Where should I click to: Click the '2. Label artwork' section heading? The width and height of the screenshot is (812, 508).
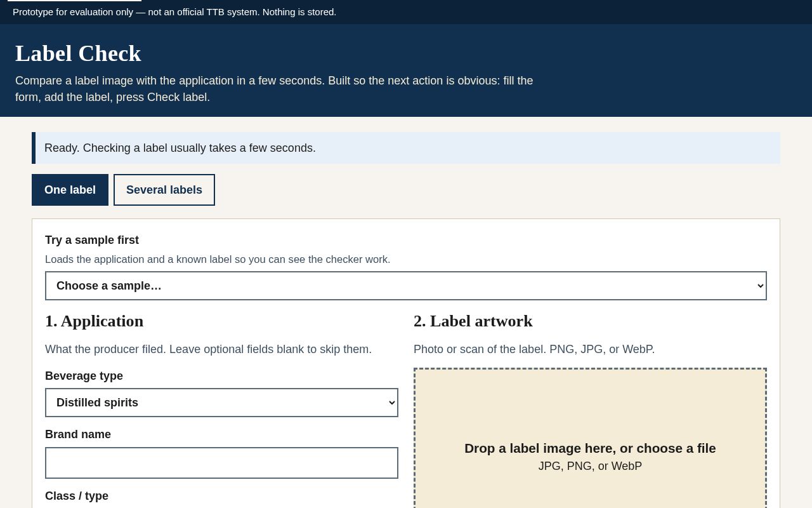point(473,321)
